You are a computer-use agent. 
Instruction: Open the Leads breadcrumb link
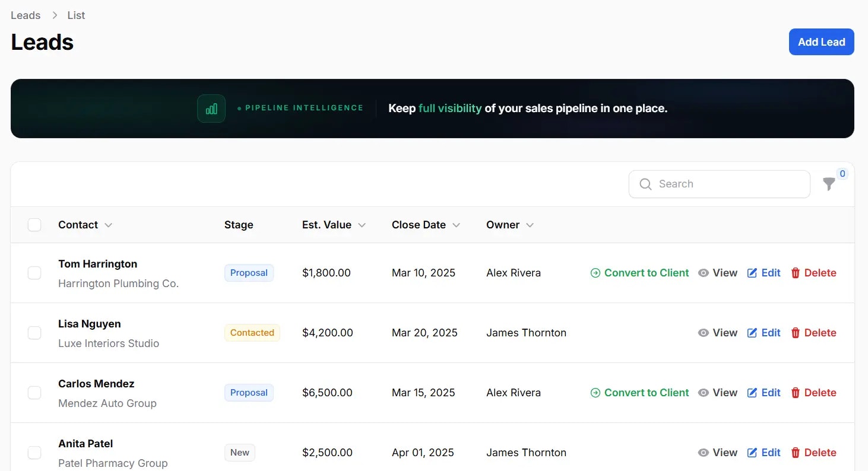click(x=25, y=15)
